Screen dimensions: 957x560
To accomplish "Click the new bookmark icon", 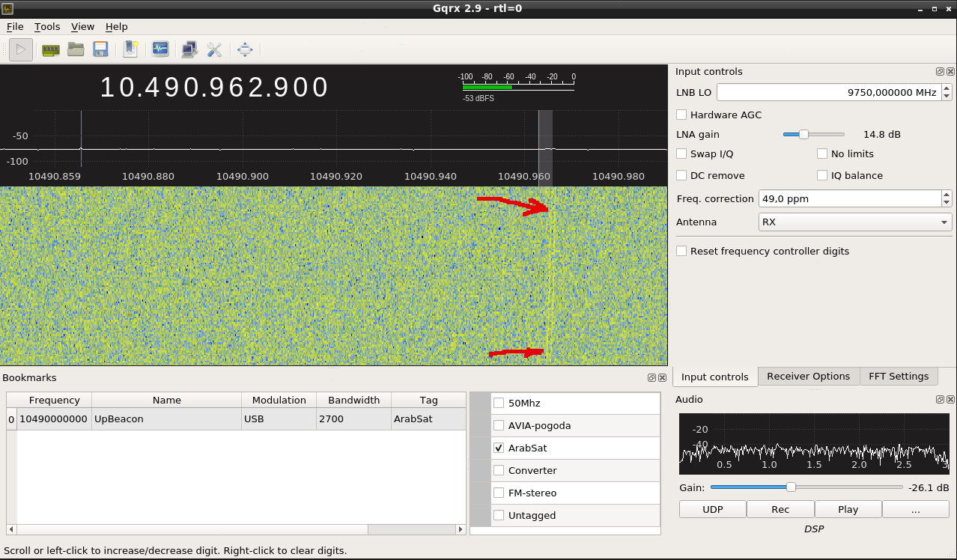I will [x=131, y=50].
